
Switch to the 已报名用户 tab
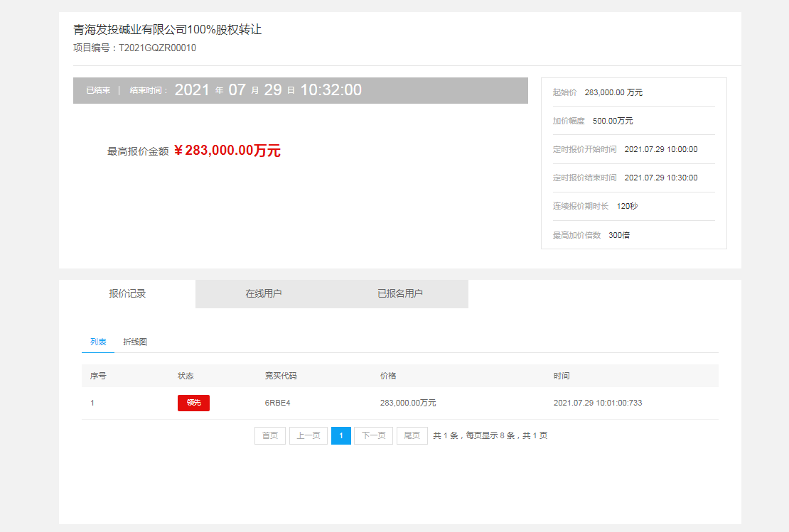(x=400, y=293)
